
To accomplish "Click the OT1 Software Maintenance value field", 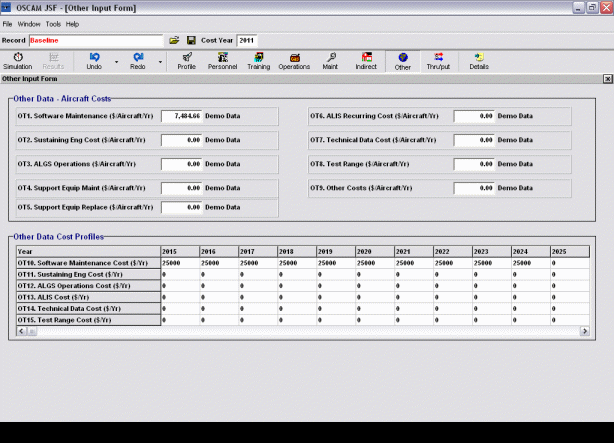I will pyautogui.click(x=182, y=116).
